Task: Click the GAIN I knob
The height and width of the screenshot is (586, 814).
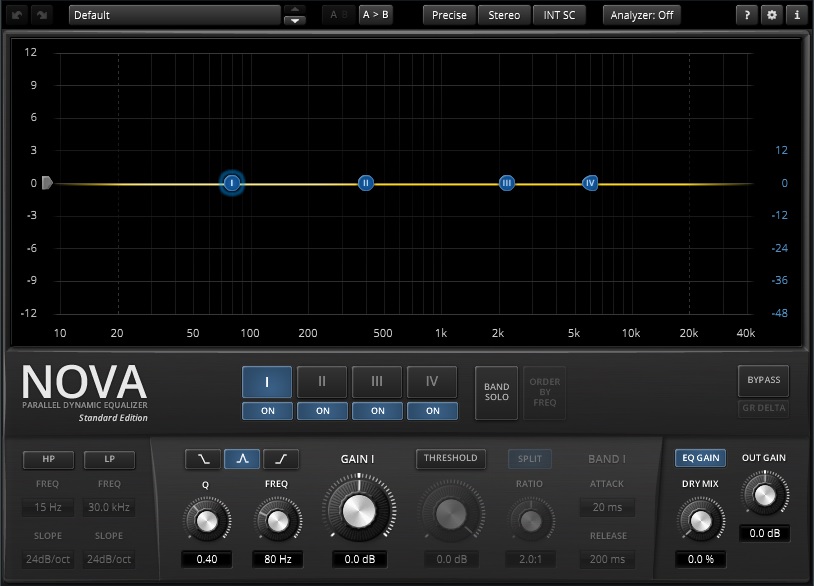Action: point(359,511)
